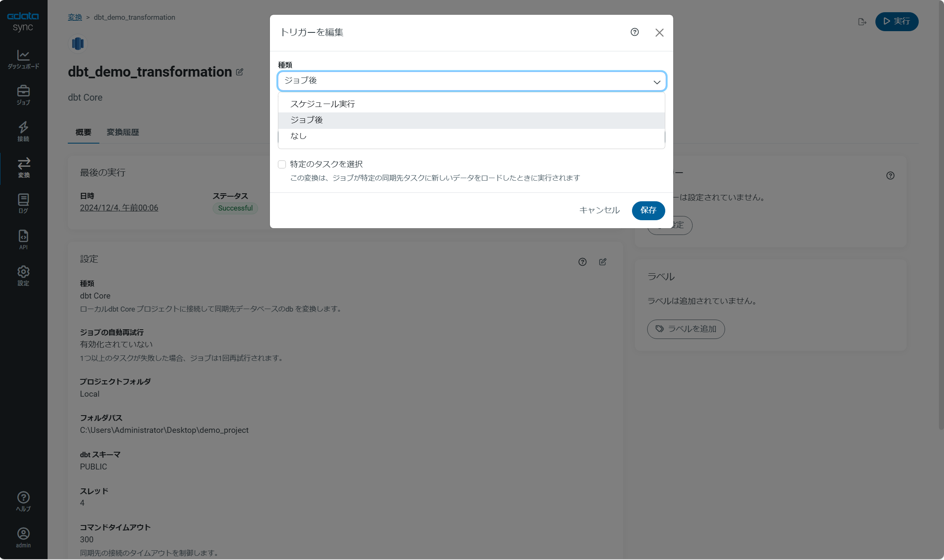Open the Jobs (ジョブ) sidebar icon
Viewport: 944px width, 560px height.
[23, 95]
